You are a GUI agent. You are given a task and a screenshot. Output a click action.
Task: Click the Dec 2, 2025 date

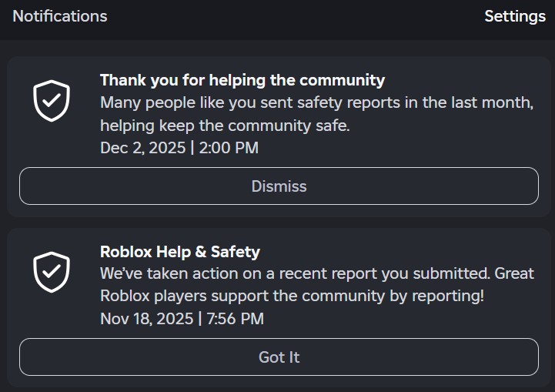[142, 148]
